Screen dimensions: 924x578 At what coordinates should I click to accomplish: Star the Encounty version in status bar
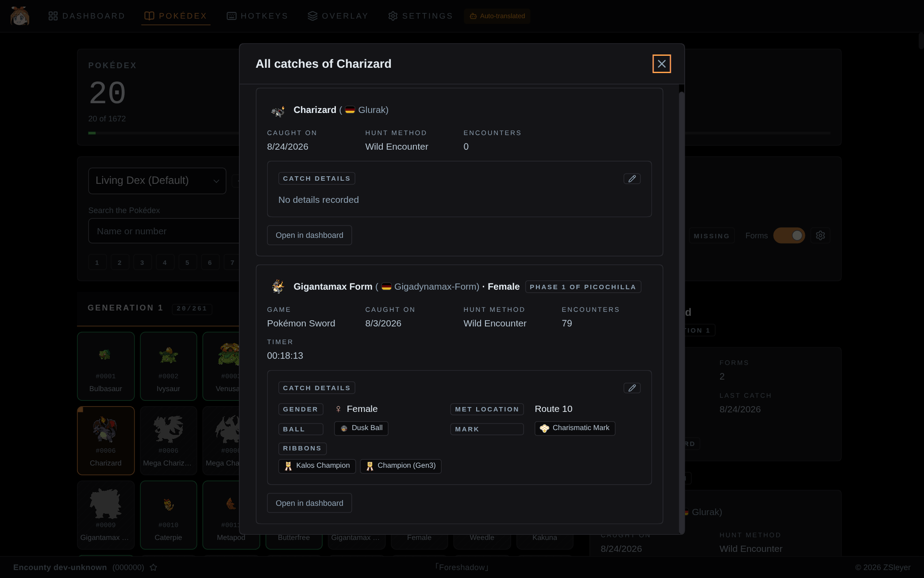click(154, 567)
